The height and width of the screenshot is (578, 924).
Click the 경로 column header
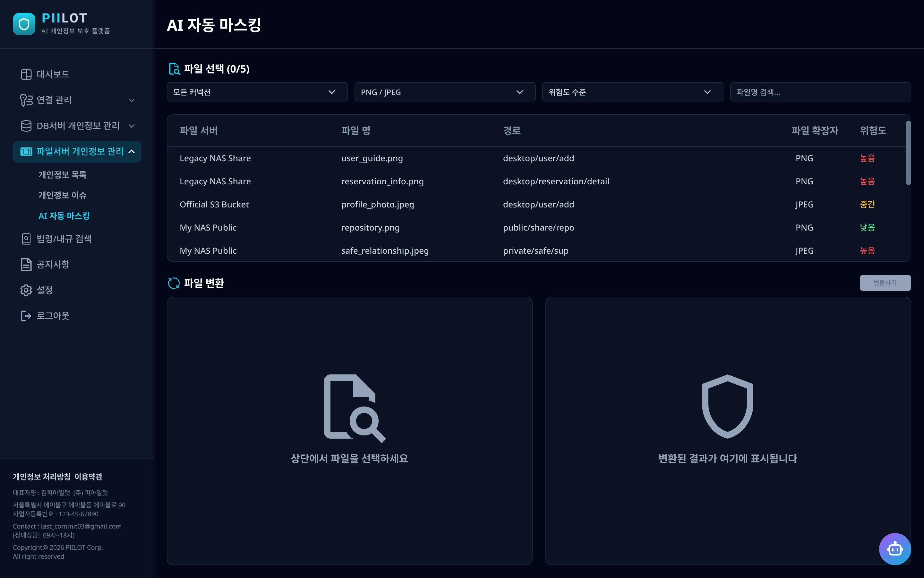pyautogui.click(x=512, y=131)
